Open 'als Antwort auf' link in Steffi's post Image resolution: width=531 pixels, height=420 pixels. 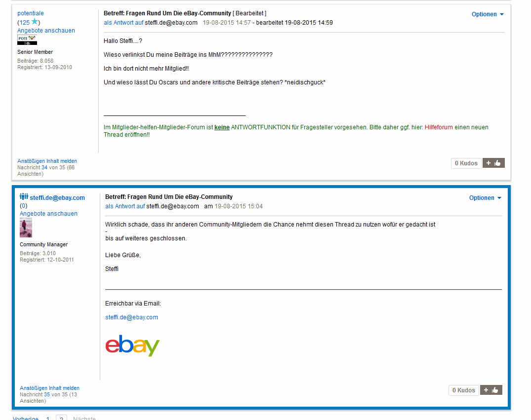tap(125, 206)
